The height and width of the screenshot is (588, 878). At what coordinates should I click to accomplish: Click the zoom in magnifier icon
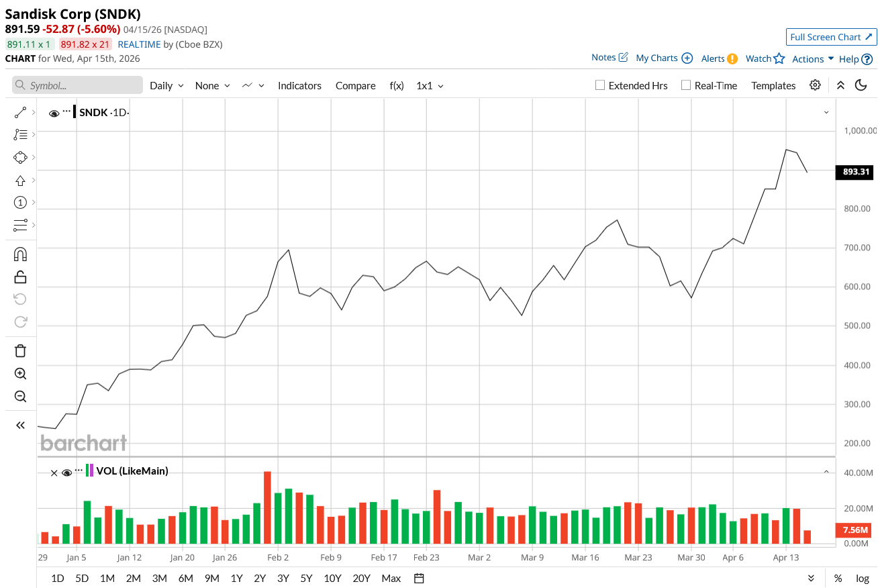click(20, 374)
